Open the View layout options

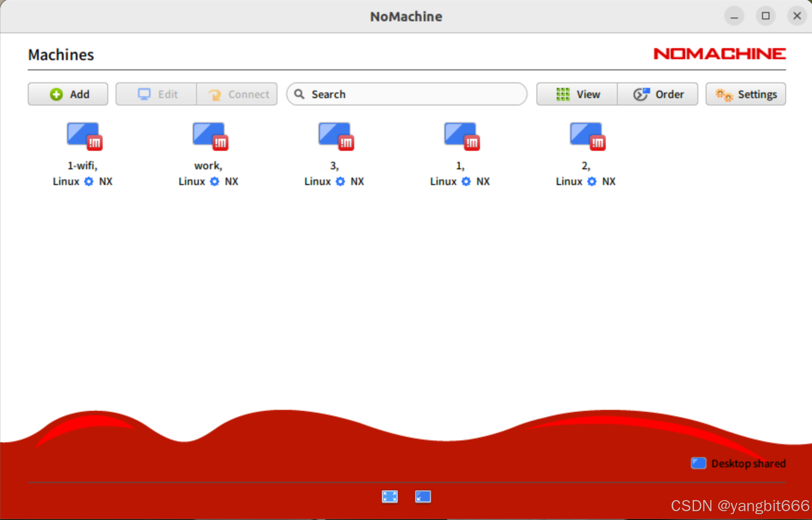click(x=577, y=94)
